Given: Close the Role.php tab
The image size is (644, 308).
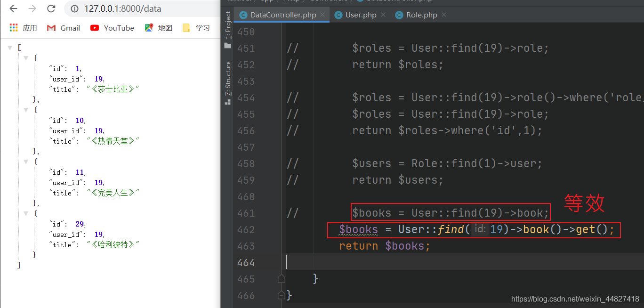Looking at the screenshot, I should (443, 15).
